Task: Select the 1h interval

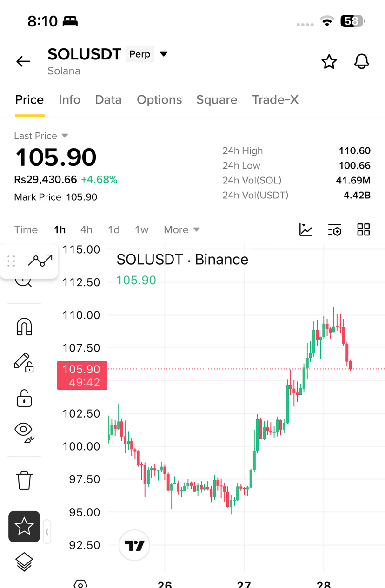Action: pos(60,229)
